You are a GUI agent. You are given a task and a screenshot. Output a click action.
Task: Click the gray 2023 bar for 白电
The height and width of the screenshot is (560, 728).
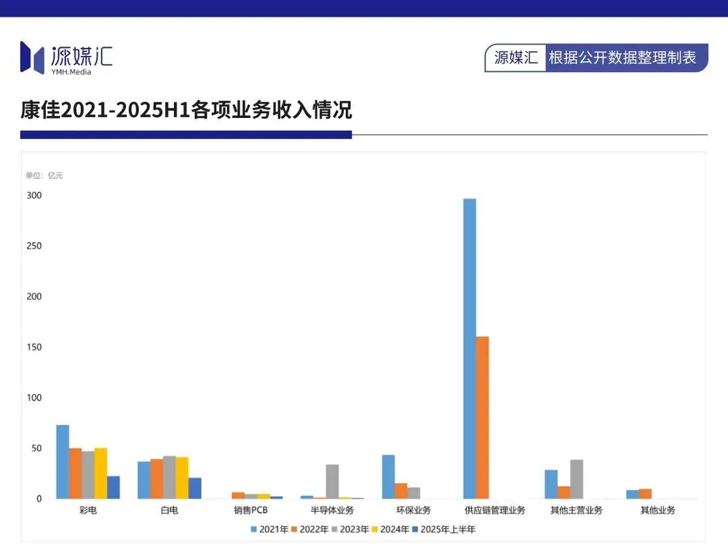(x=170, y=477)
